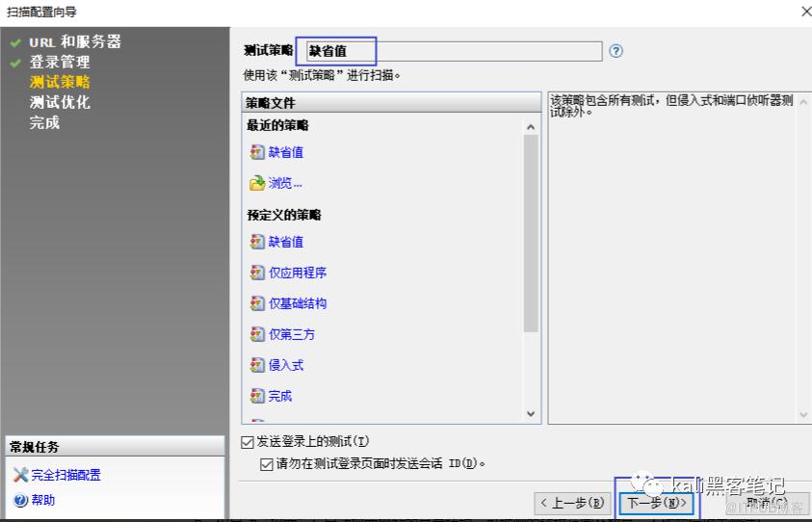Click the policy icon beside 仅第三方

click(257, 334)
